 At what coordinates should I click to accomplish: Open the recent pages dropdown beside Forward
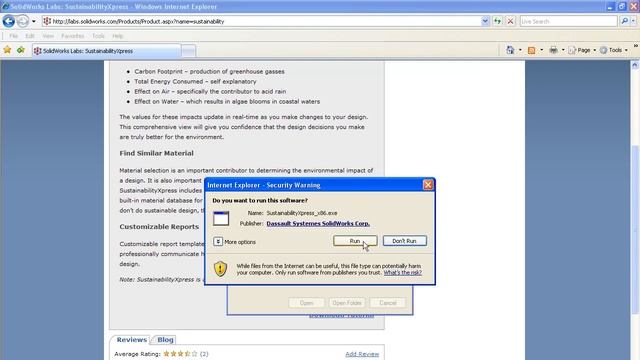(x=34, y=21)
